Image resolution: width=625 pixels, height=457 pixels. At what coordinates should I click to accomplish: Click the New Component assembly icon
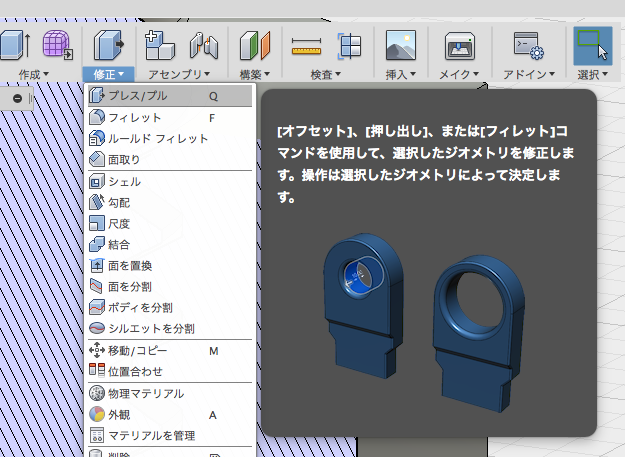click(x=159, y=45)
